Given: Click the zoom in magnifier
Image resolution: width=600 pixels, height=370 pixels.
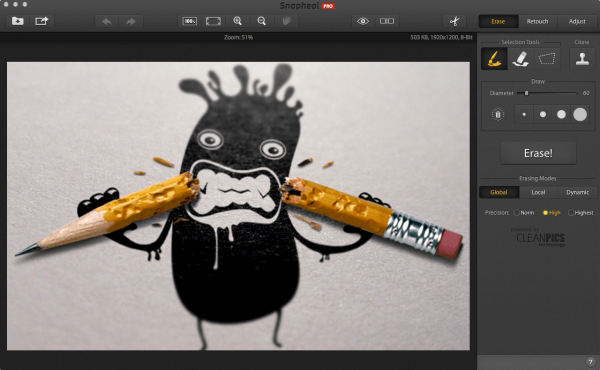Looking at the screenshot, I should click(x=238, y=21).
